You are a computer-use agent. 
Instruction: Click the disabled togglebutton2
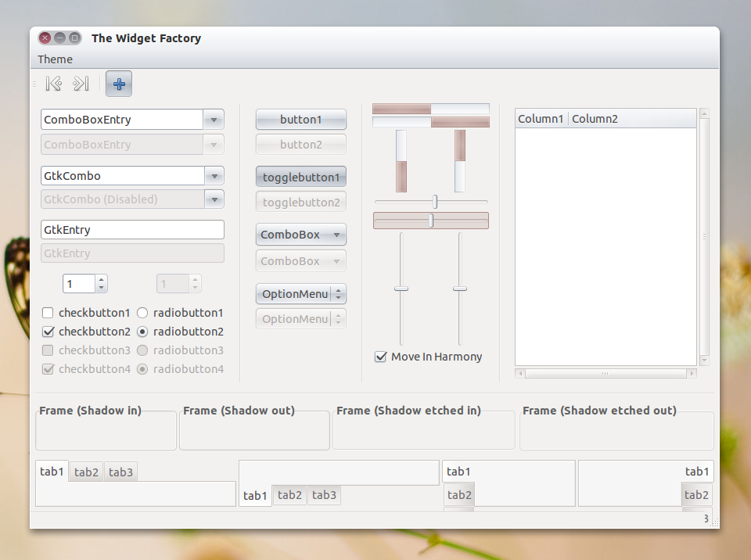point(300,202)
